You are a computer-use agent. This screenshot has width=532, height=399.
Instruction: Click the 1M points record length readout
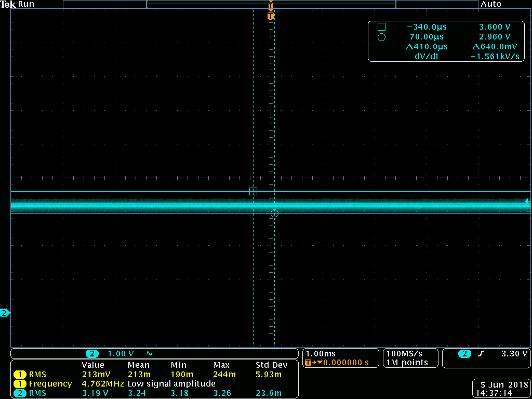coord(406,362)
